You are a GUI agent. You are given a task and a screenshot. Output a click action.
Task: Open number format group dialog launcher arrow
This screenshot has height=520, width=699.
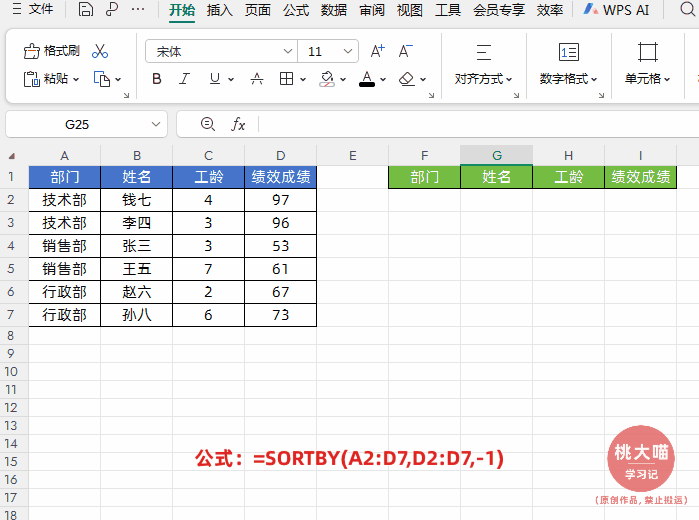pyautogui.click(x=601, y=95)
